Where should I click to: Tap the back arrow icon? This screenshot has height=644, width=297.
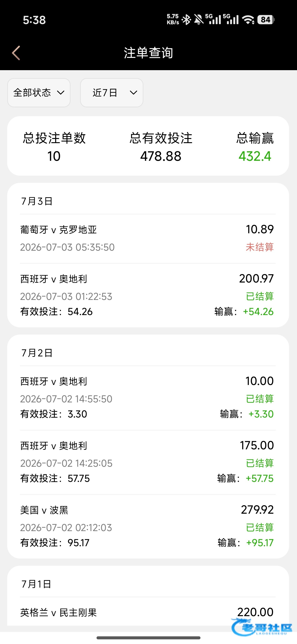click(16, 53)
